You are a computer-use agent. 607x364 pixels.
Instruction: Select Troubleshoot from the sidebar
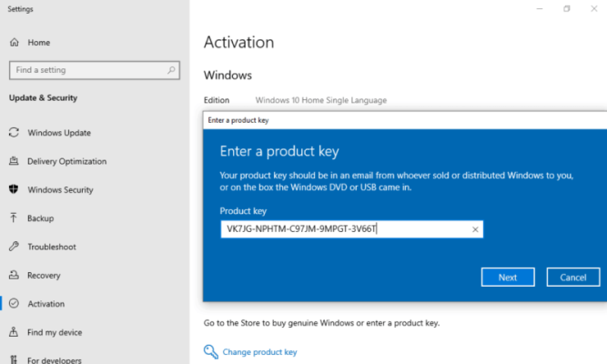(51, 247)
